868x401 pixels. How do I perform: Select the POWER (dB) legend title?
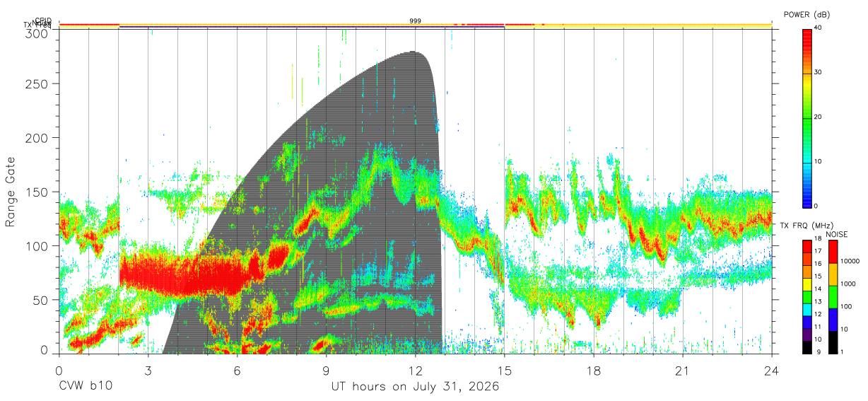[x=807, y=14]
